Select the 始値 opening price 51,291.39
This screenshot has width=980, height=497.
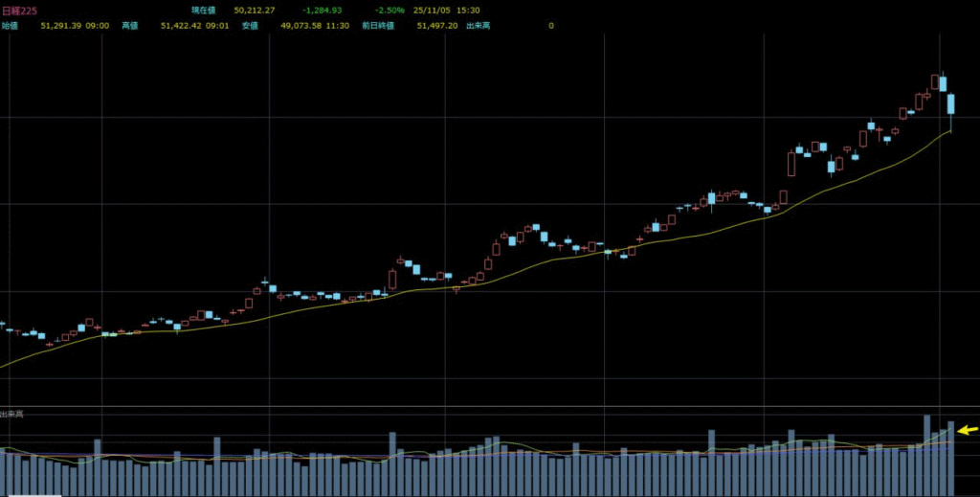click(x=60, y=26)
